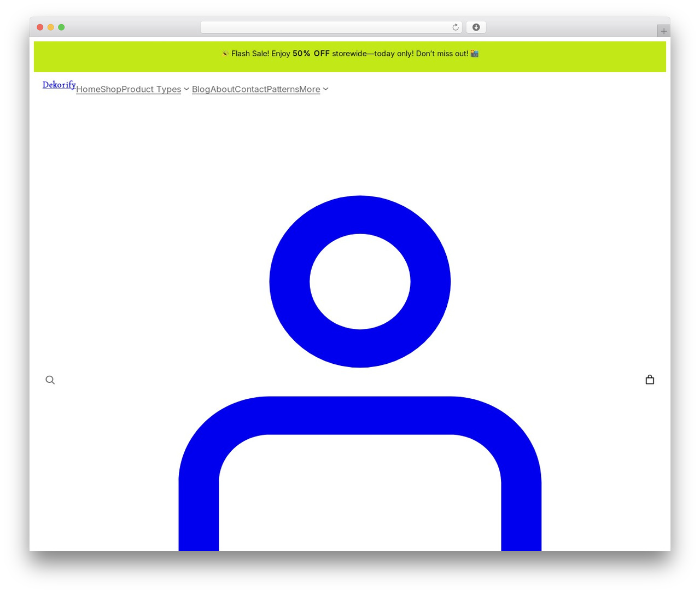Add a new tab with plus icon
The height and width of the screenshot is (593, 700).
pos(663,31)
